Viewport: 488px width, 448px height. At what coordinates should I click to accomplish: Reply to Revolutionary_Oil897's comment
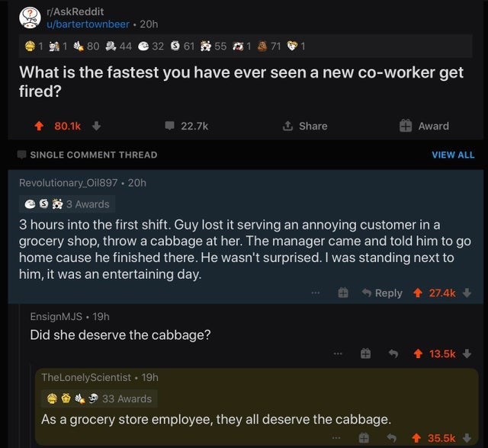381,293
